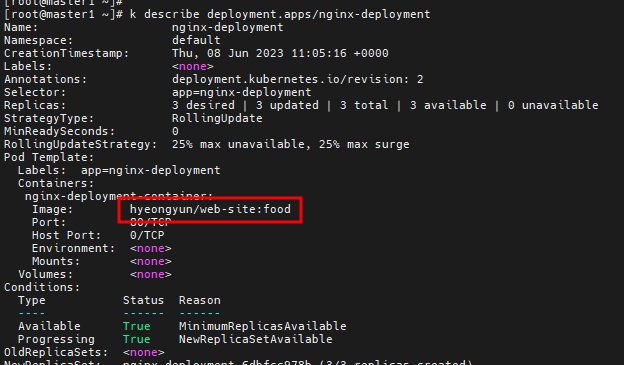Click Pod Template label 'app=nginx-deployment'
The width and height of the screenshot is (624, 365).
[150, 170]
